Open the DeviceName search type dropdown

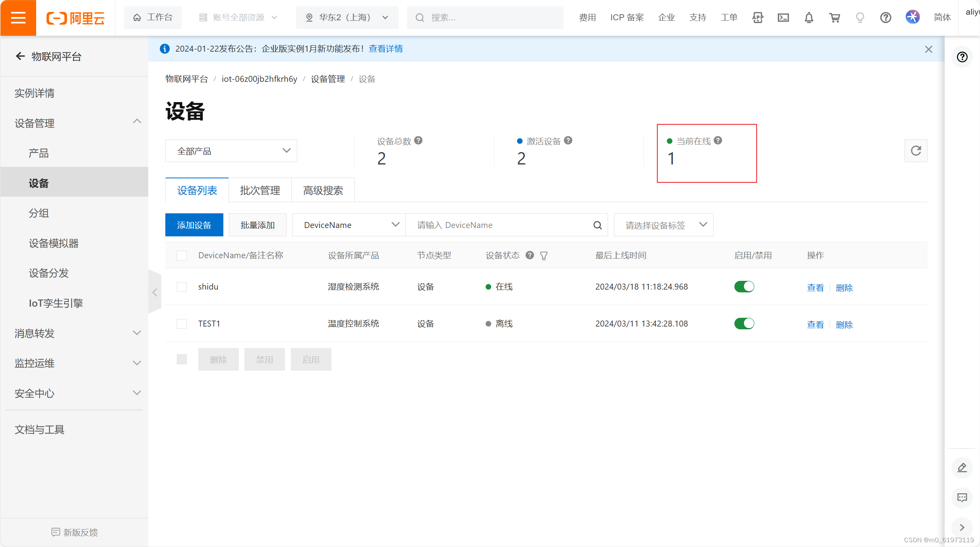(349, 225)
